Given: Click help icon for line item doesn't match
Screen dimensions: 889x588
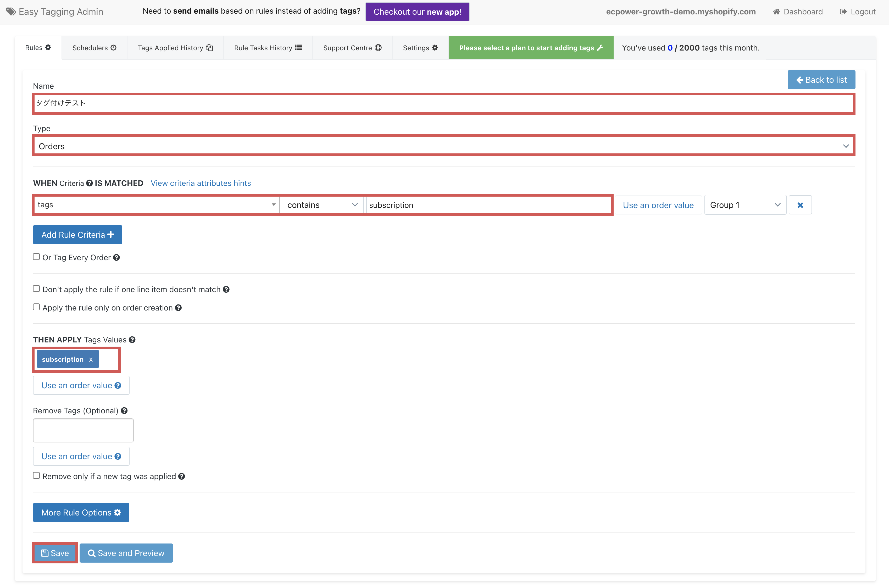Looking at the screenshot, I should [x=226, y=289].
